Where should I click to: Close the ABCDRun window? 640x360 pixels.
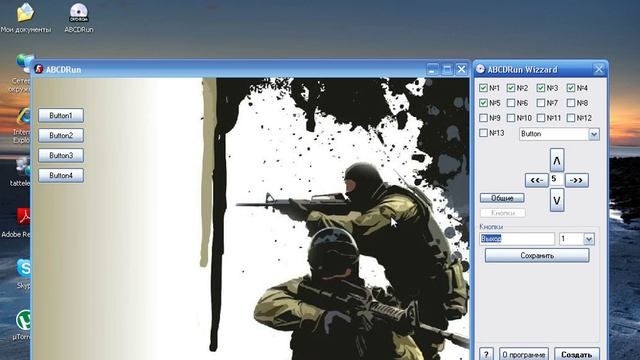pyautogui.click(x=461, y=69)
